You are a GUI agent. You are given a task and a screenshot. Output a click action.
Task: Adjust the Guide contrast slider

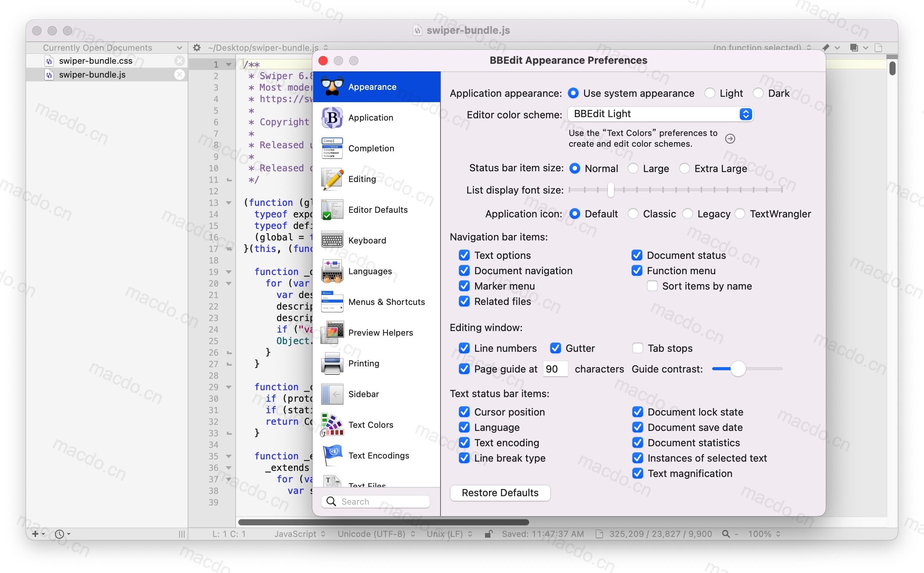tap(747, 369)
